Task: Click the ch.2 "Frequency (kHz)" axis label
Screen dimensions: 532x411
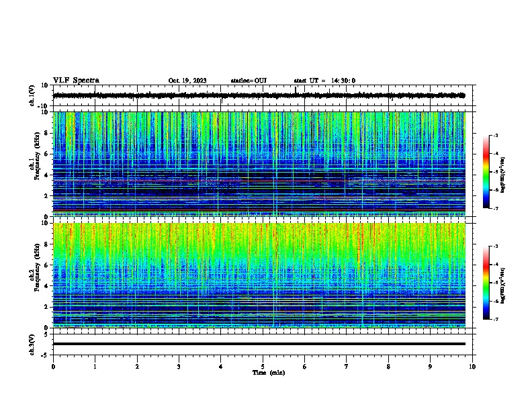Action: tap(37, 267)
